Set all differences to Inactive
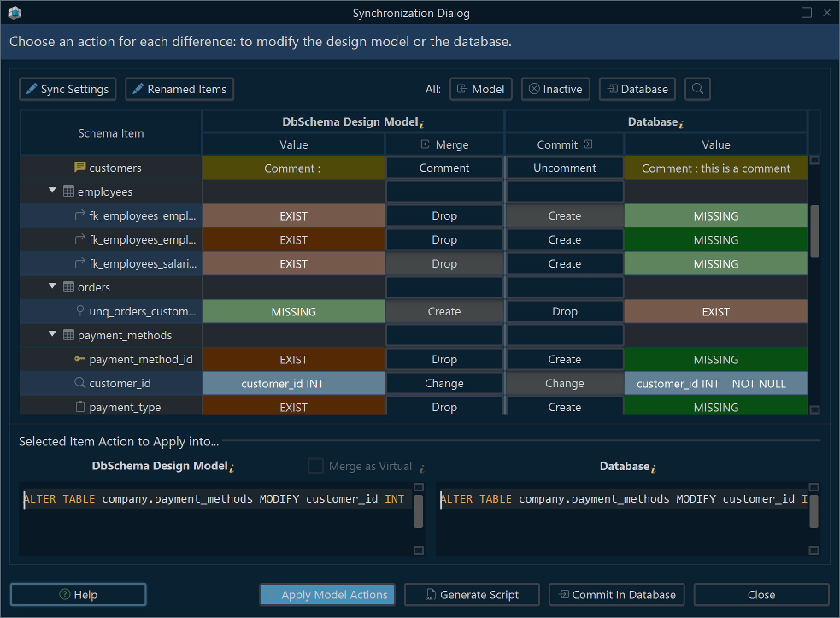840x618 pixels. 555,89
